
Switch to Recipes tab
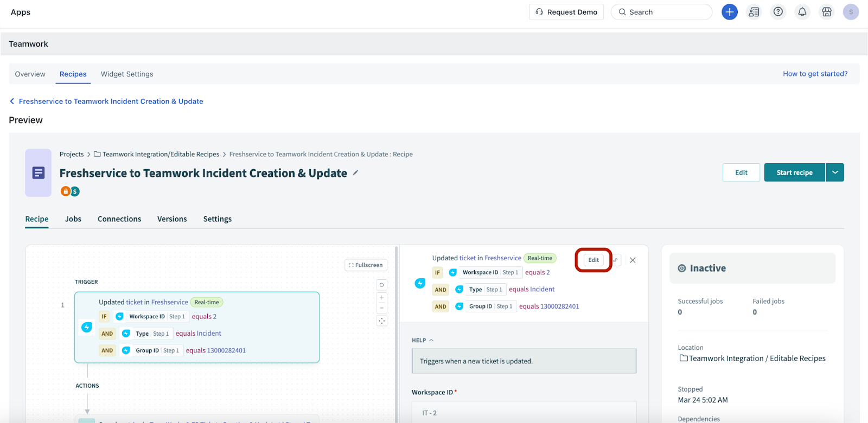[x=73, y=74]
